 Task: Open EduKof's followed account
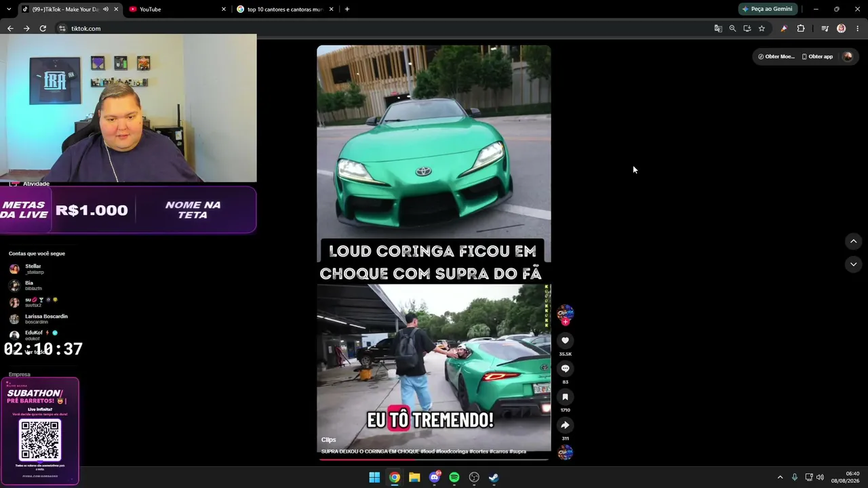tap(33, 335)
